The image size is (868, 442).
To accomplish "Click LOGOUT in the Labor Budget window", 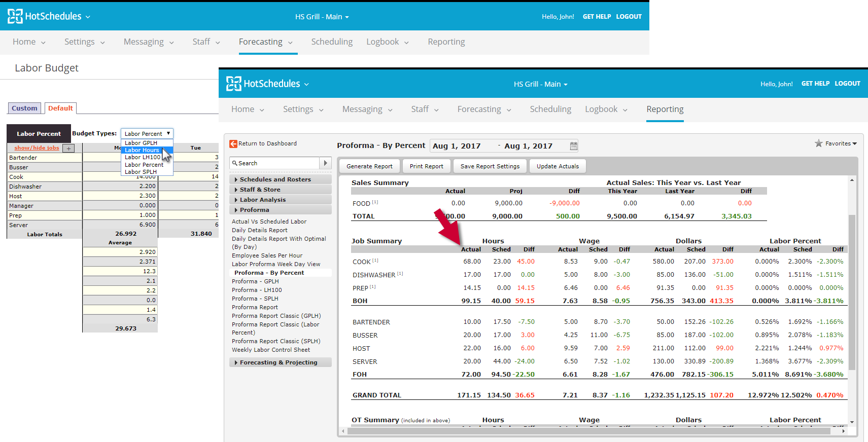I will click(629, 17).
